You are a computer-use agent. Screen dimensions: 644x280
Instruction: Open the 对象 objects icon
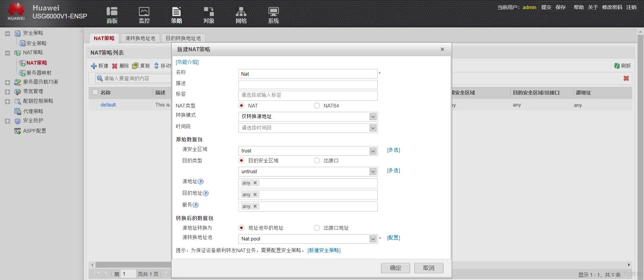209,11
